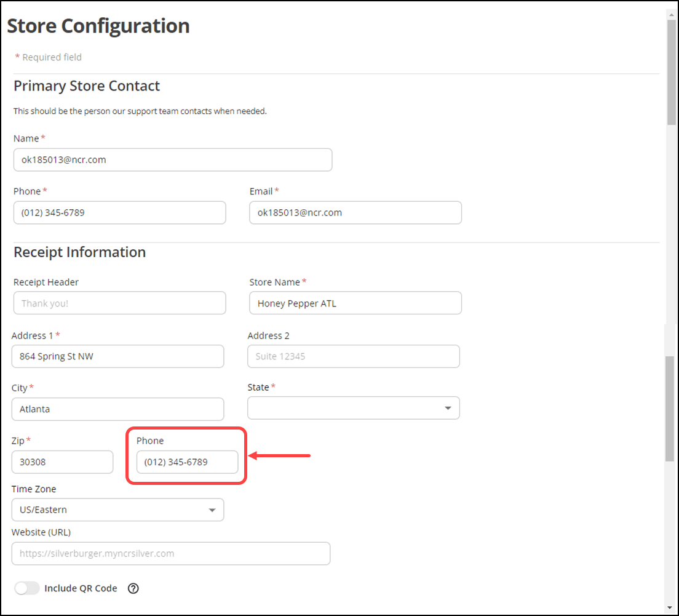
Task: Click the contact Name input field
Action: pos(173,159)
